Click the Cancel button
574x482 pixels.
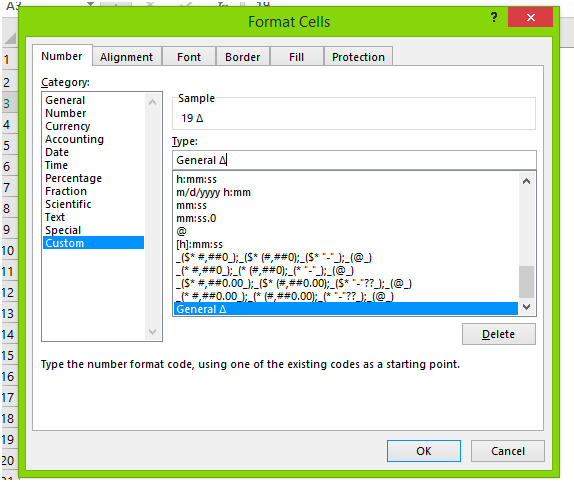point(508,451)
